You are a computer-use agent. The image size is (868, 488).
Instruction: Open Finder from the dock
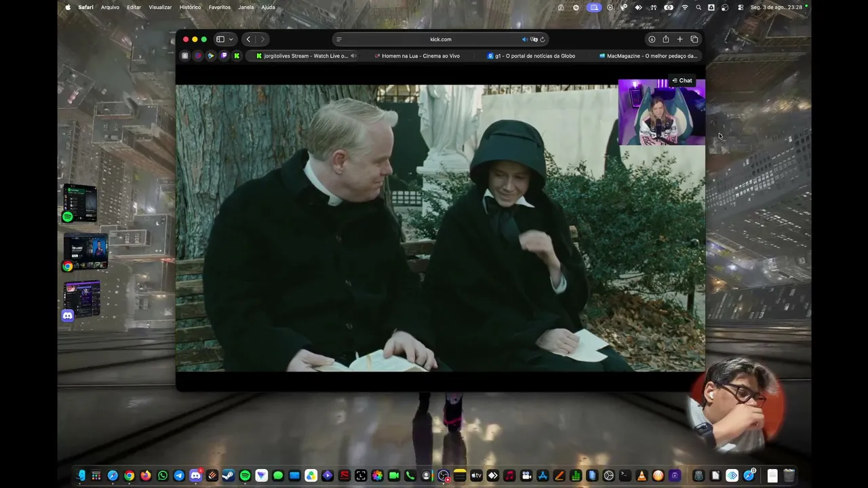point(80,476)
